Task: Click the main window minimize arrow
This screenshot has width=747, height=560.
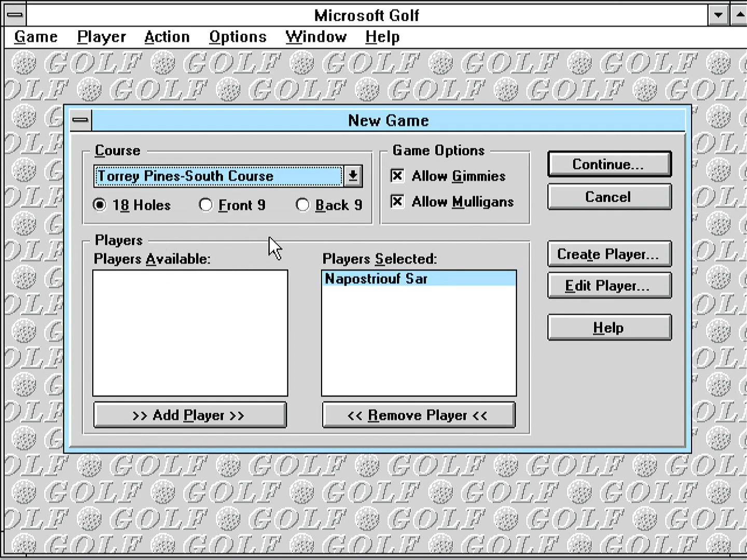Action: coord(718,15)
